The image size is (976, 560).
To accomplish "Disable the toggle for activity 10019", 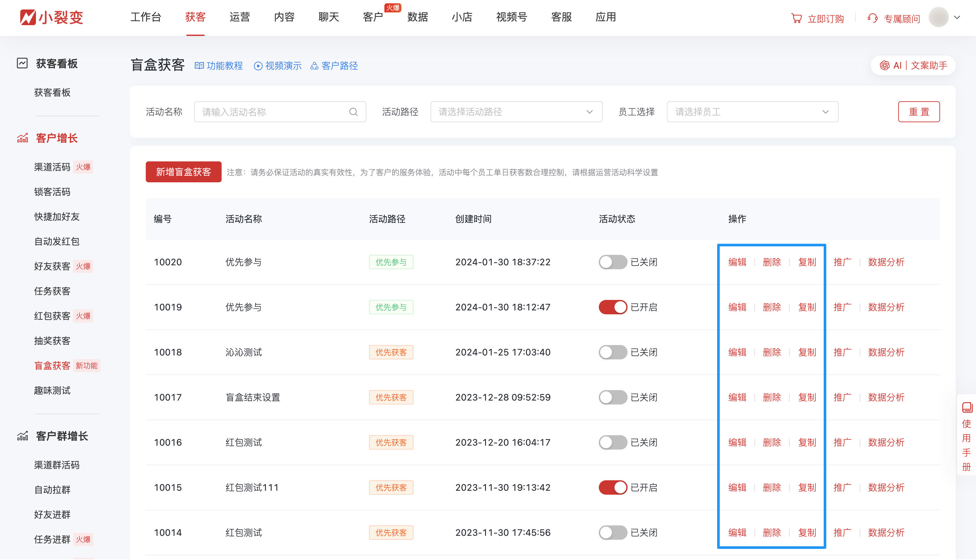I will coord(613,307).
